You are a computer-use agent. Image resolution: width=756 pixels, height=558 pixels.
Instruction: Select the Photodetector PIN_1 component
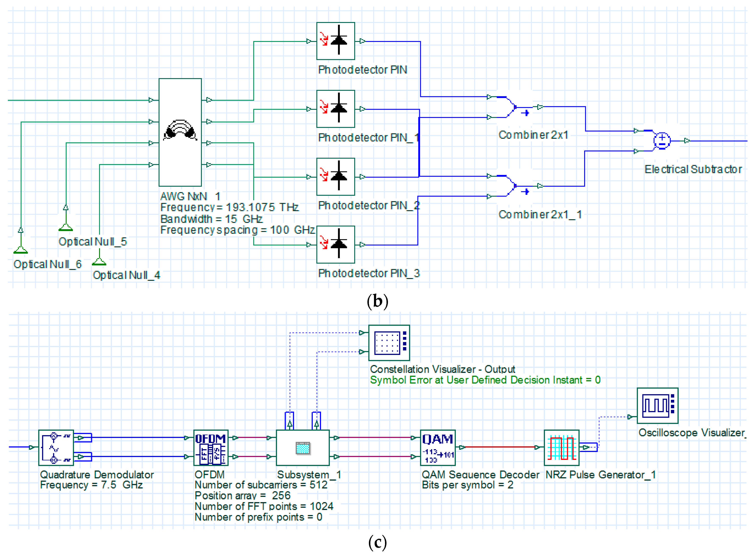click(x=335, y=109)
